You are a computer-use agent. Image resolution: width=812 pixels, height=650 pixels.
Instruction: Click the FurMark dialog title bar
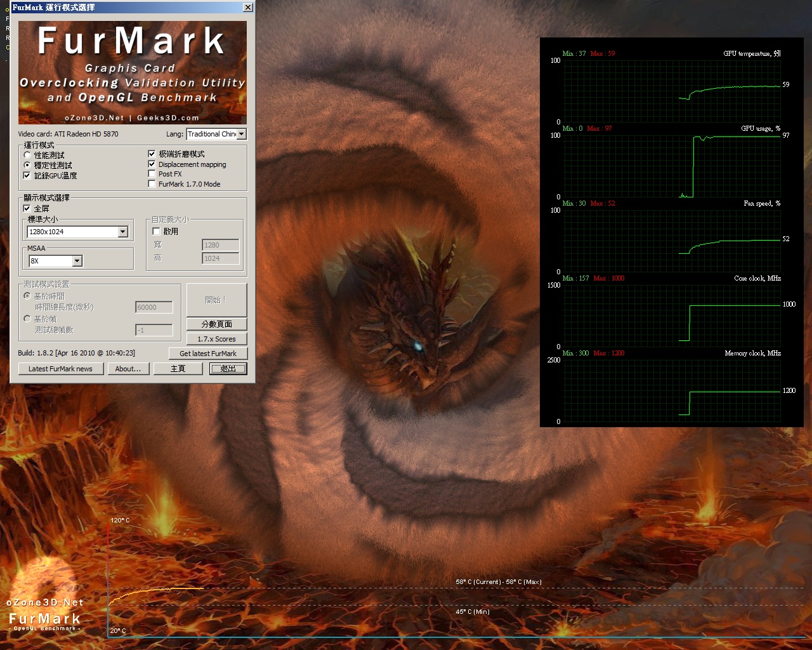[132, 8]
